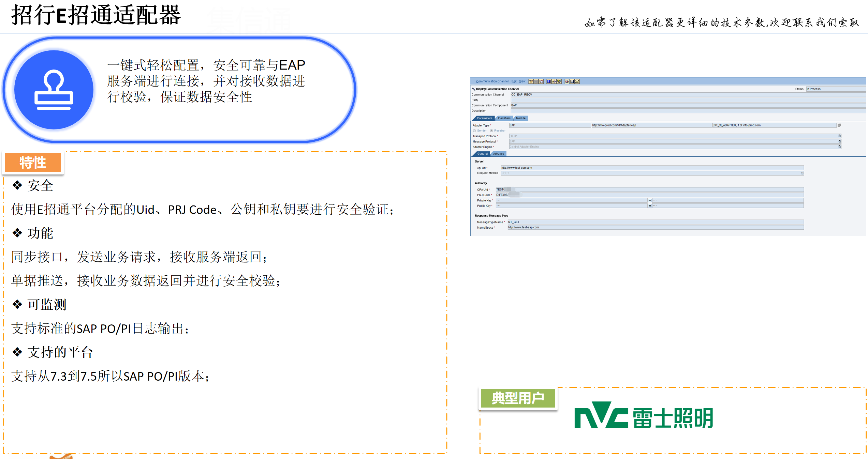Image resolution: width=868 pixels, height=459 pixels.
Task: Click the second Public Key confirmation field
Action: [728, 206]
